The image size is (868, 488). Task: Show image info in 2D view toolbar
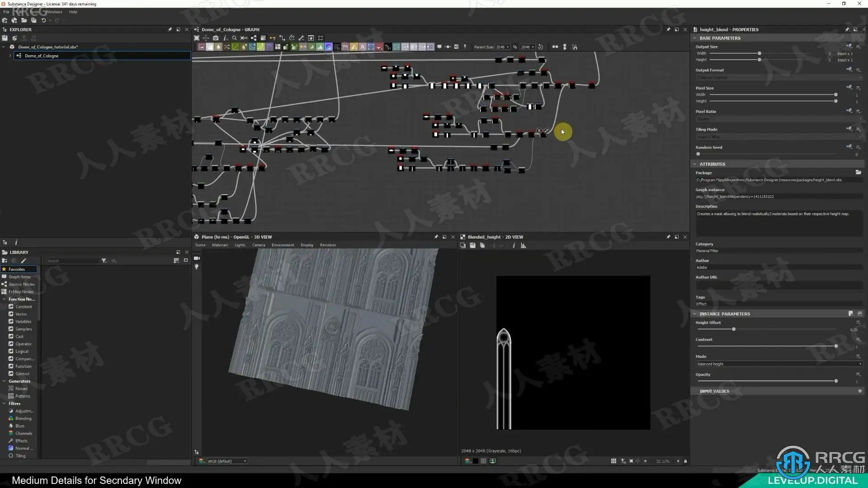coord(514,245)
